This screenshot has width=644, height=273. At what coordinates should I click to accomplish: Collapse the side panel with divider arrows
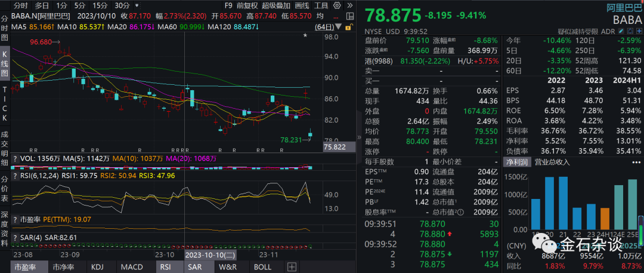click(360, 137)
